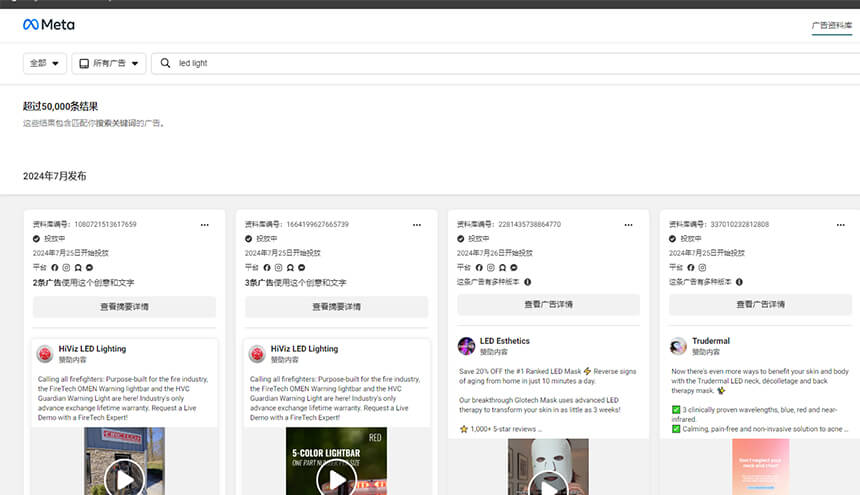
Task: Click 2条广告使用这个创意和文字 text
Action: [83, 283]
